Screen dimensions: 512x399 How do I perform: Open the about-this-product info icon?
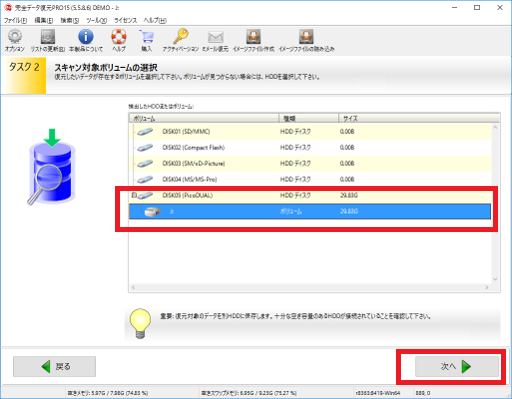[x=86, y=37]
